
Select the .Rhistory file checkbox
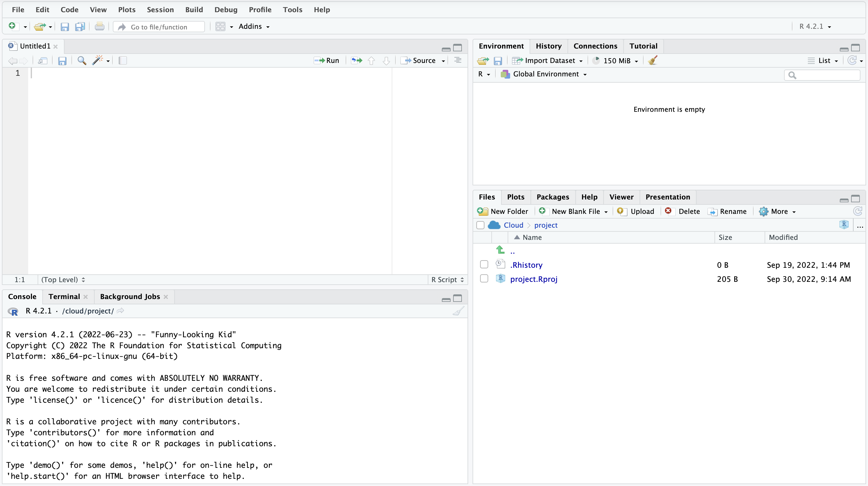coord(484,264)
